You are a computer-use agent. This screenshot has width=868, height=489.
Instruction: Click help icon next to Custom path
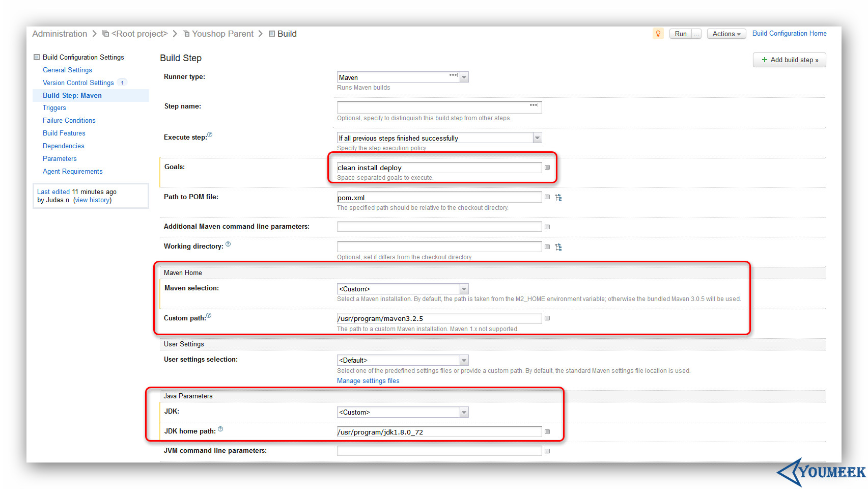(209, 315)
